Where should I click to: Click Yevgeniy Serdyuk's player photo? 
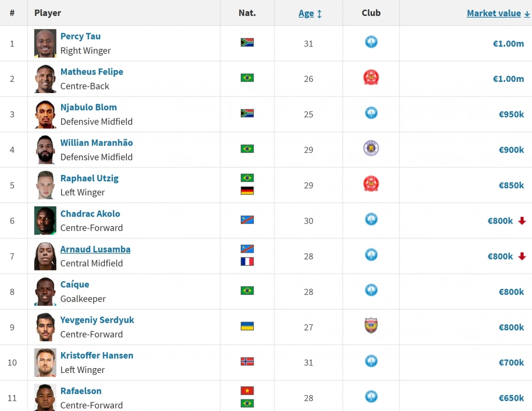coord(45,327)
